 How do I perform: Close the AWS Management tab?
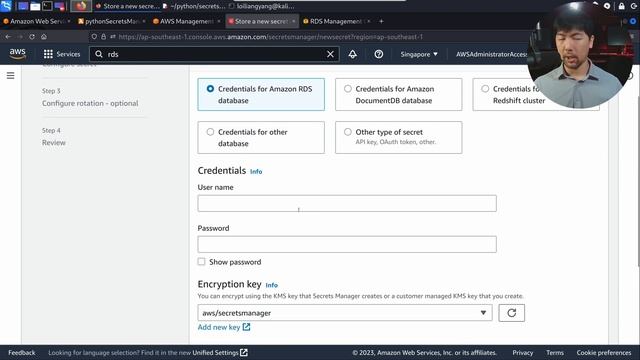(x=219, y=21)
